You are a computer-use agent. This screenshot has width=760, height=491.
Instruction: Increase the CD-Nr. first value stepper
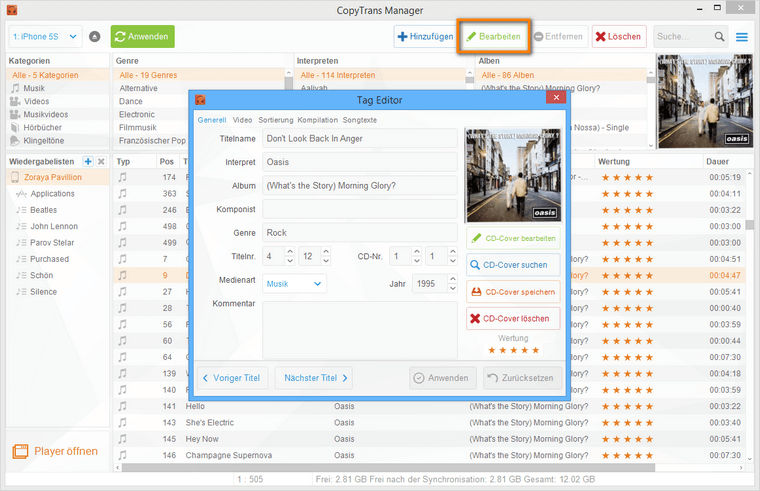tap(416, 252)
